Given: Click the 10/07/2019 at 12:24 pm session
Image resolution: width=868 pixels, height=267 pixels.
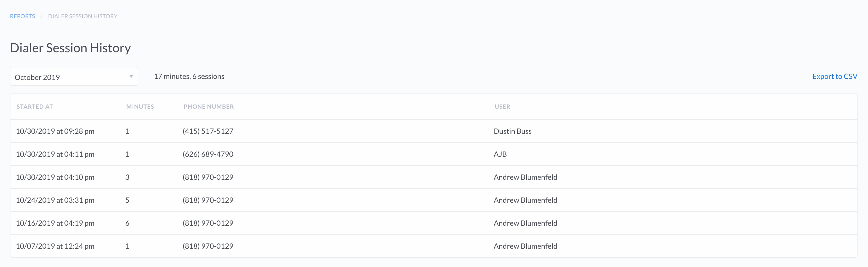Looking at the screenshot, I should (434, 246).
